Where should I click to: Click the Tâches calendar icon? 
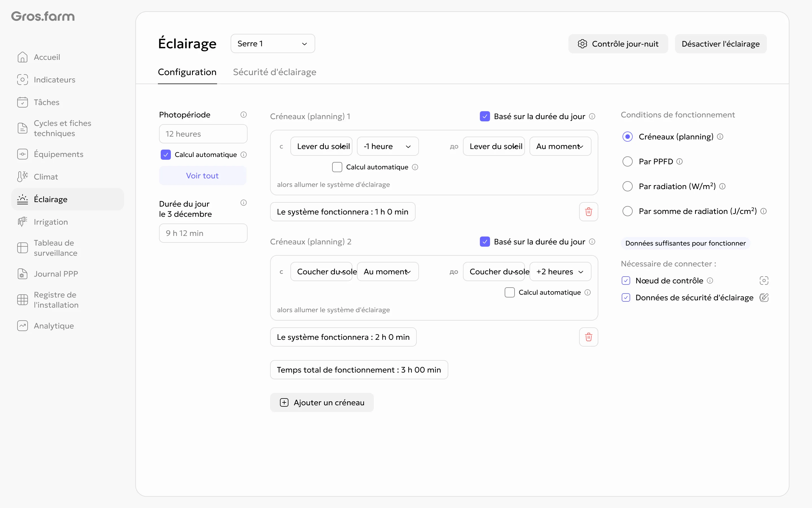[x=23, y=102]
